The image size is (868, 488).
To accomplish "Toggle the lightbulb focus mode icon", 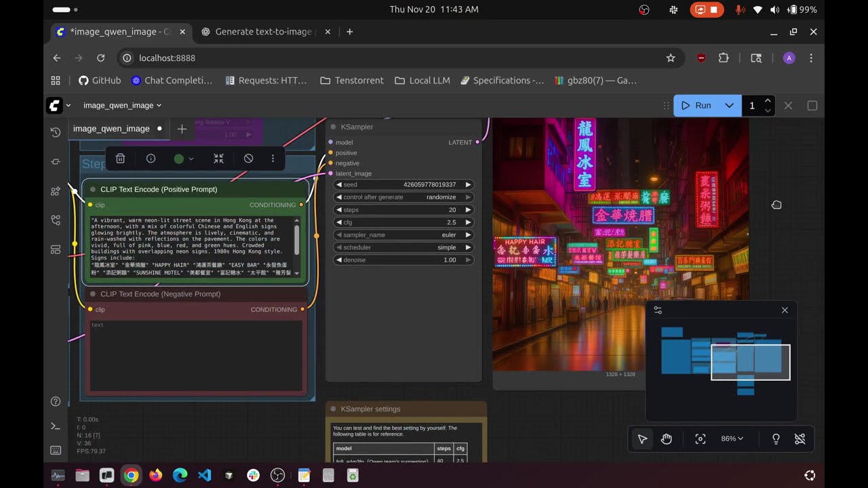I will (776, 439).
